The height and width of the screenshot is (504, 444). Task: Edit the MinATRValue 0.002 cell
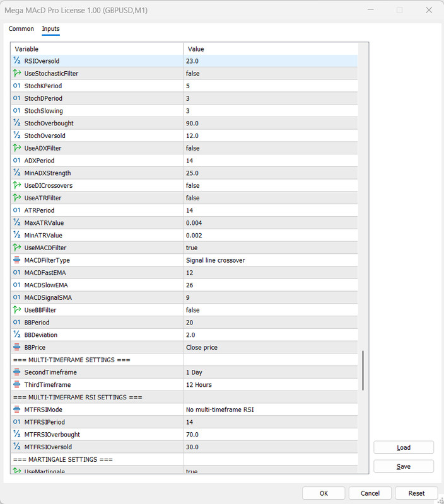(271, 235)
